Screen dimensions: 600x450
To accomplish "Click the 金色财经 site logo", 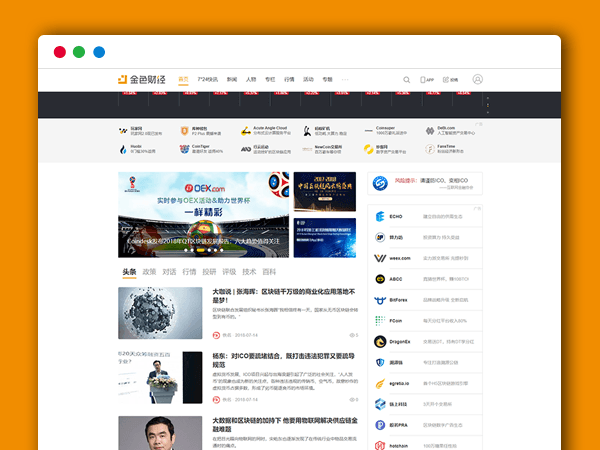I will click(143, 79).
